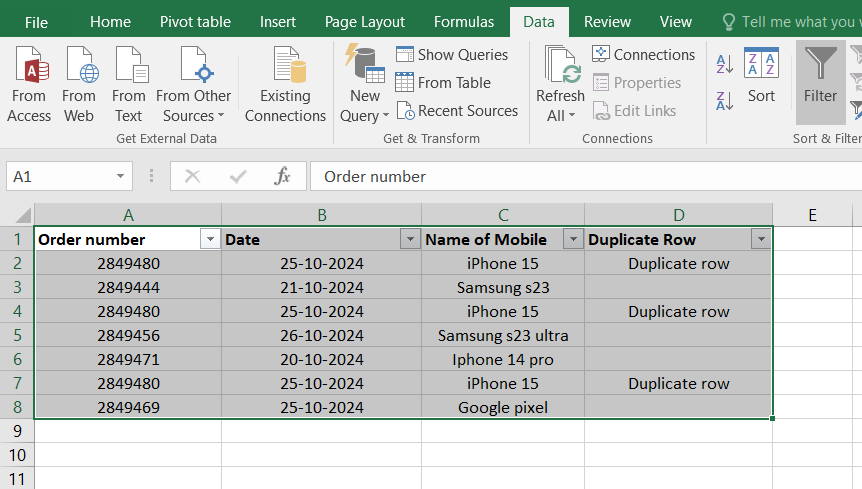Viewport: 862px width, 489px height.
Task: Click the formula bar with Order number
Action: [586, 176]
